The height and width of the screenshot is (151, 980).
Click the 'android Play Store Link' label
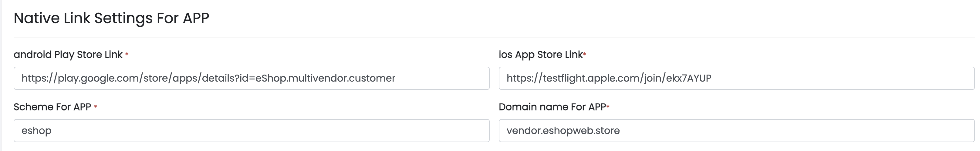tap(68, 54)
